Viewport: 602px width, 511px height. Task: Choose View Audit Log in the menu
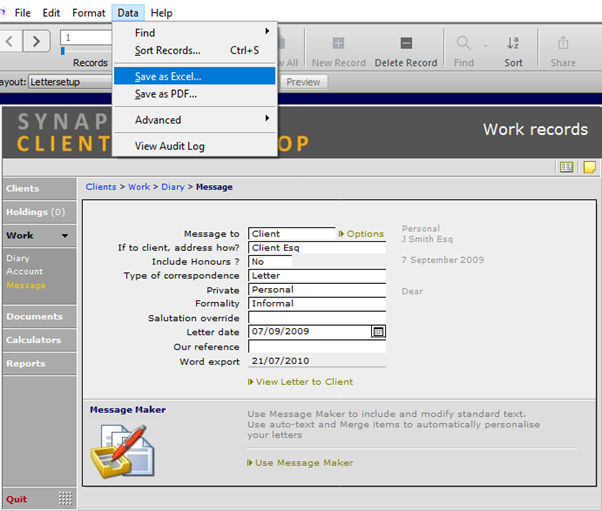(195, 146)
